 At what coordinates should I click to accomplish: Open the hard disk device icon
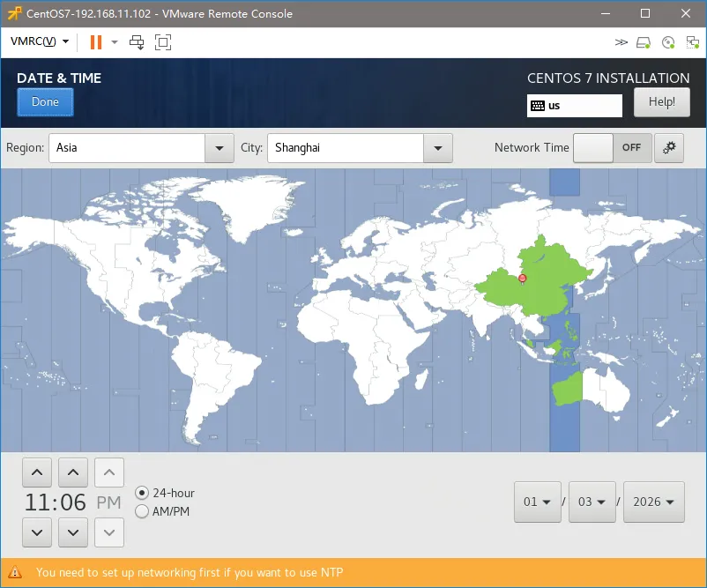(x=644, y=42)
